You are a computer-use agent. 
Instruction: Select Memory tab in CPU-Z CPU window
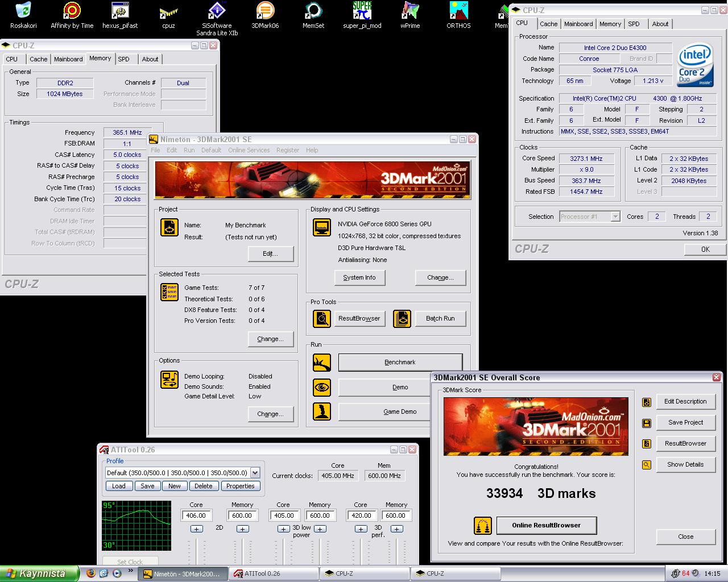click(610, 24)
